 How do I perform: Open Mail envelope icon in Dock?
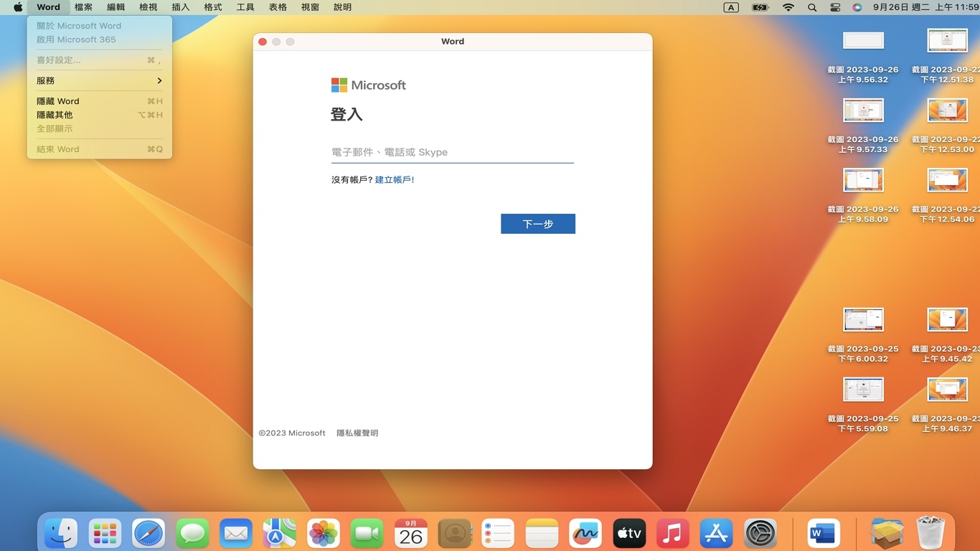click(236, 534)
